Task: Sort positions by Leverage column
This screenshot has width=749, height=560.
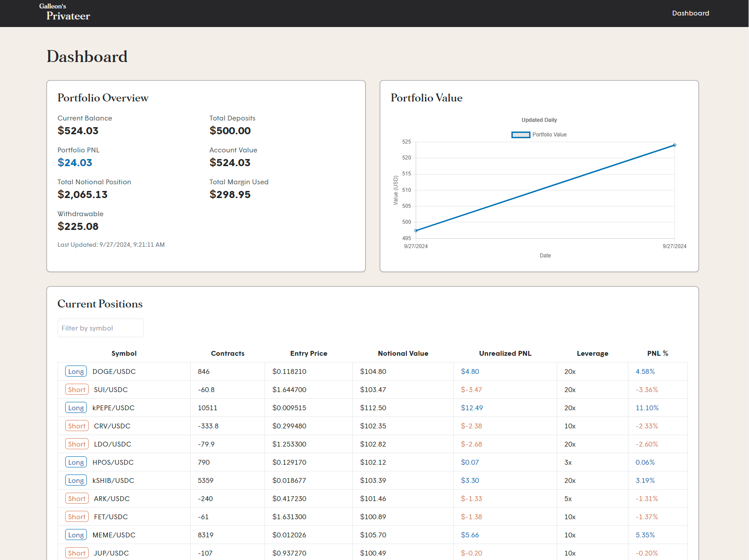Action: (x=592, y=353)
